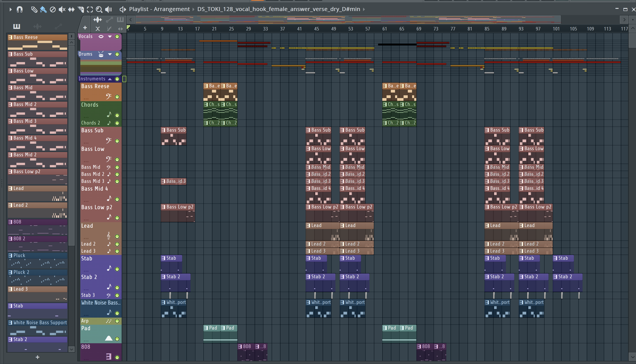The width and height of the screenshot is (636, 364).
Task: Mute the Bass Sub track
Action: (x=117, y=141)
